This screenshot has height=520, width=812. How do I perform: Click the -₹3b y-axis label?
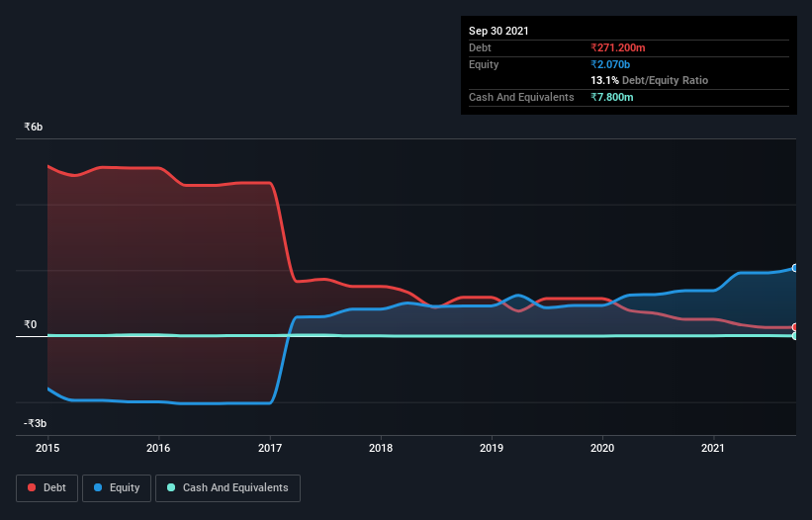click(x=36, y=423)
